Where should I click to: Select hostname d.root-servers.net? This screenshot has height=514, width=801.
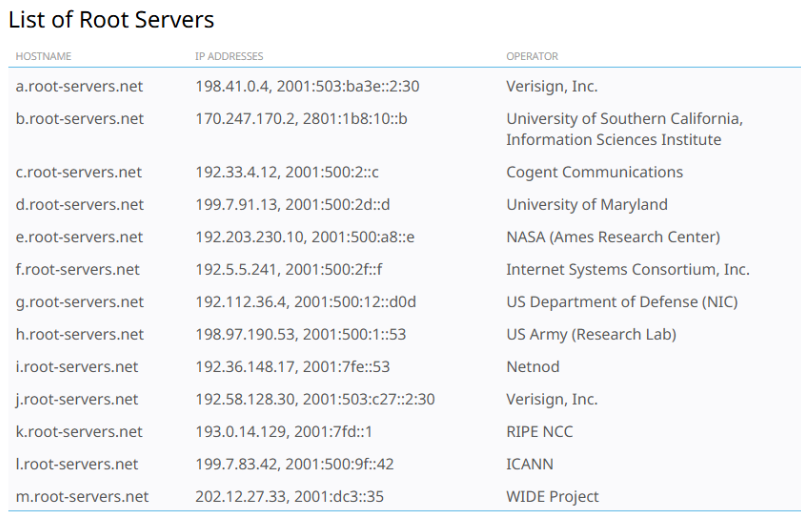pyautogui.click(x=80, y=204)
